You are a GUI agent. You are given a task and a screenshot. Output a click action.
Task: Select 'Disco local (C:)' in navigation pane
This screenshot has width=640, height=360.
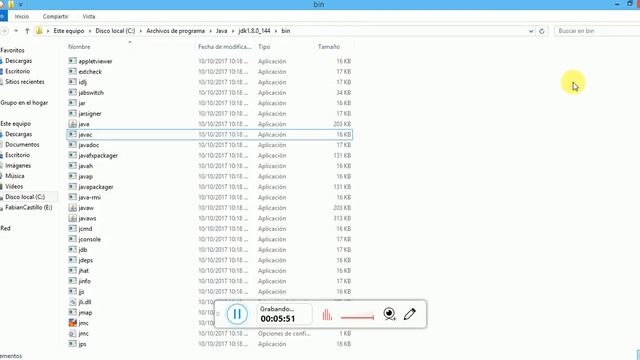tap(25, 197)
